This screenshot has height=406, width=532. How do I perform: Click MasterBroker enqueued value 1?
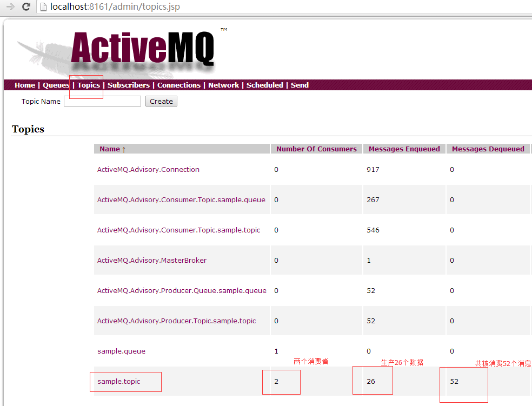pyautogui.click(x=369, y=261)
